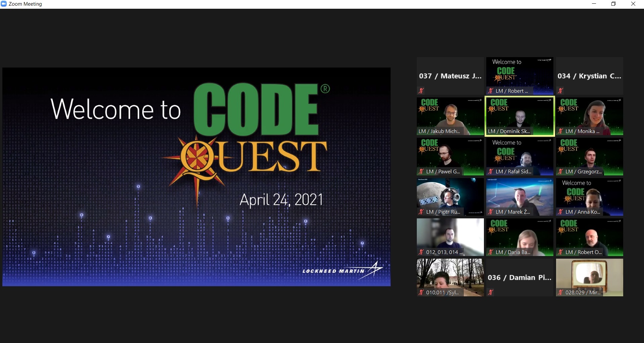644x343 pixels.
Task: Restore down the Zoom Meeting window
Action: tap(613, 4)
